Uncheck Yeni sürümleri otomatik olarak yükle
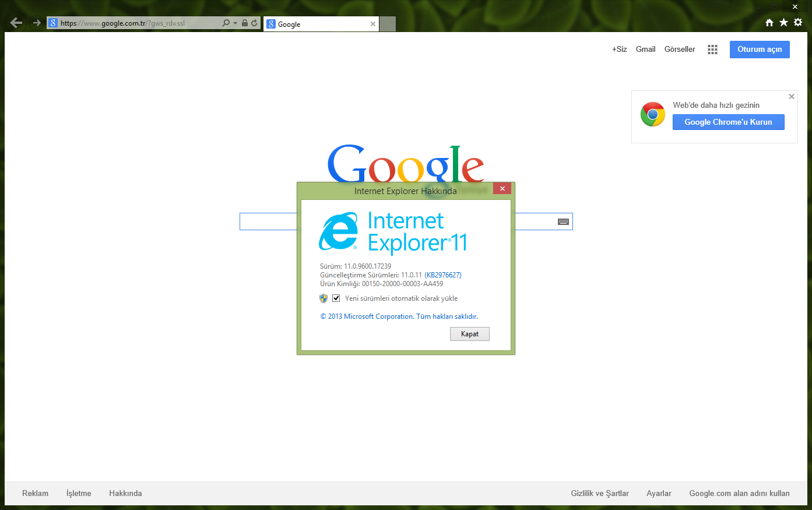 [x=336, y=298]
